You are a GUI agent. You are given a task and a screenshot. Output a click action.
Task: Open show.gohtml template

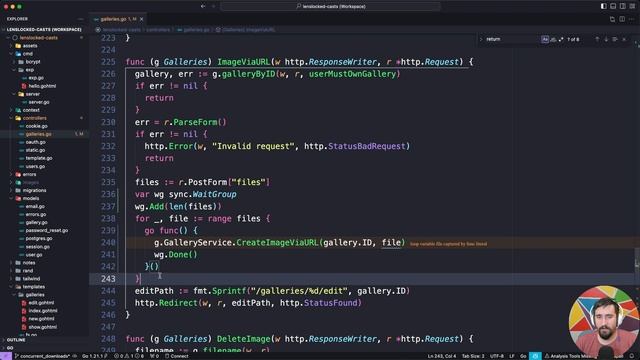click(42, 327)
